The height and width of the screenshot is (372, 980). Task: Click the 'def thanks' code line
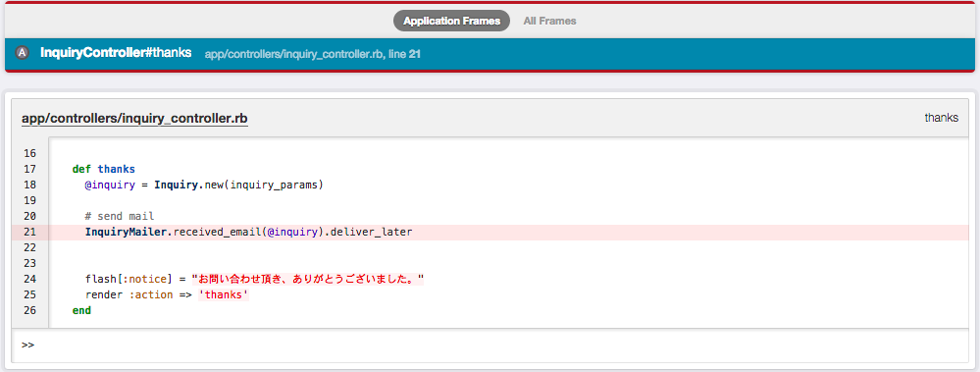104,169
